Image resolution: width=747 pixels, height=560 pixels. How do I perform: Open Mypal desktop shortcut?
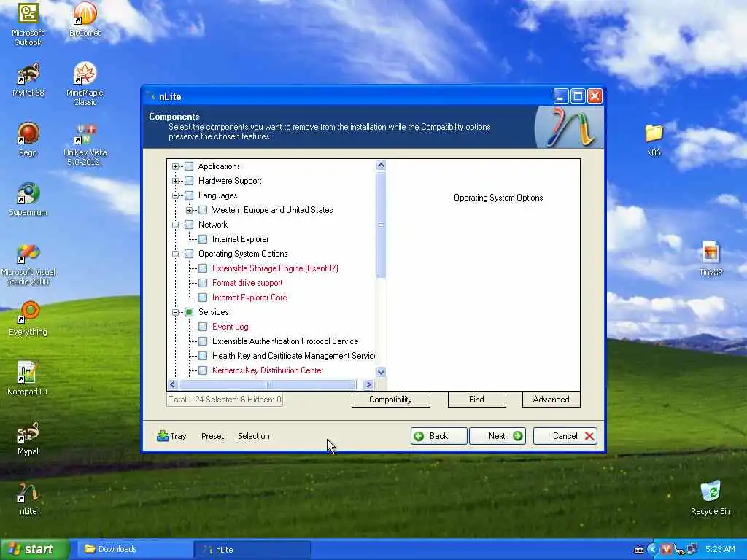[28, 438]
